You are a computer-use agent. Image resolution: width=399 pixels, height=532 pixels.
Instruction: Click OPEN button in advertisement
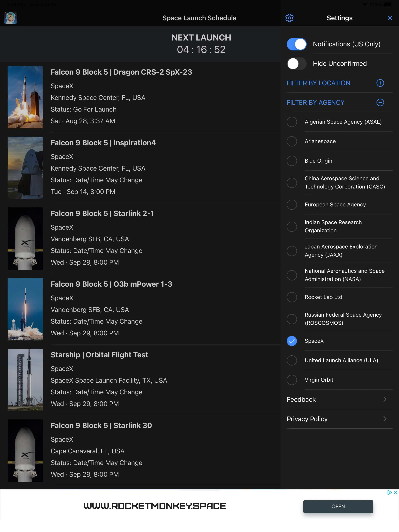pos(337,506)
